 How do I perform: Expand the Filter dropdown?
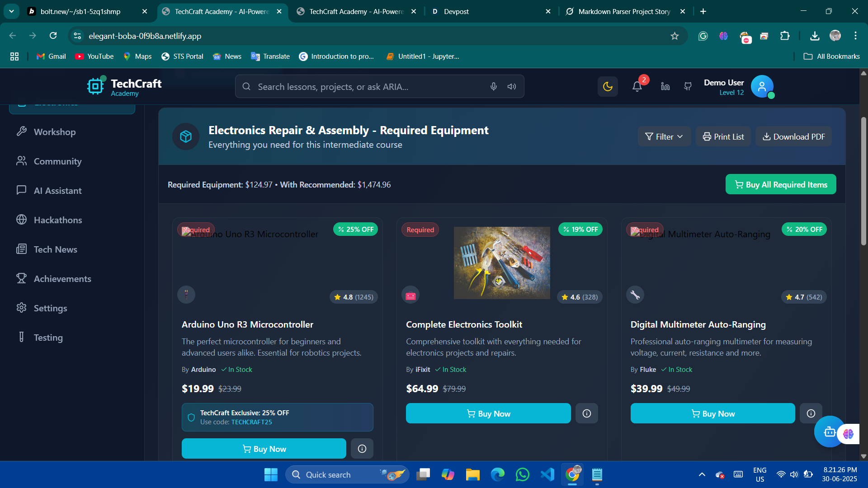(664, 136)
